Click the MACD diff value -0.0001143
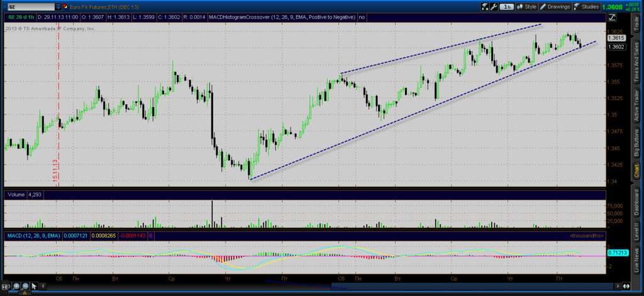 tap(132, 236)
